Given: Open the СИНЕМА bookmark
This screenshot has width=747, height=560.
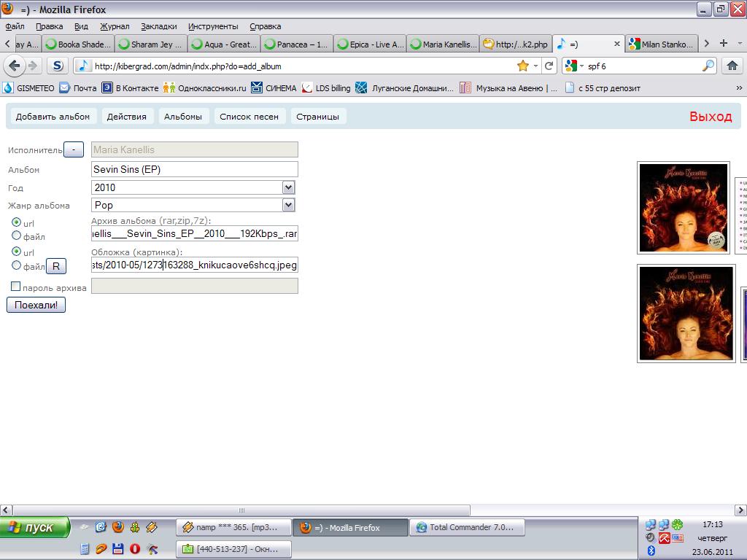Looking at the screenshot, I should point(274,88).
